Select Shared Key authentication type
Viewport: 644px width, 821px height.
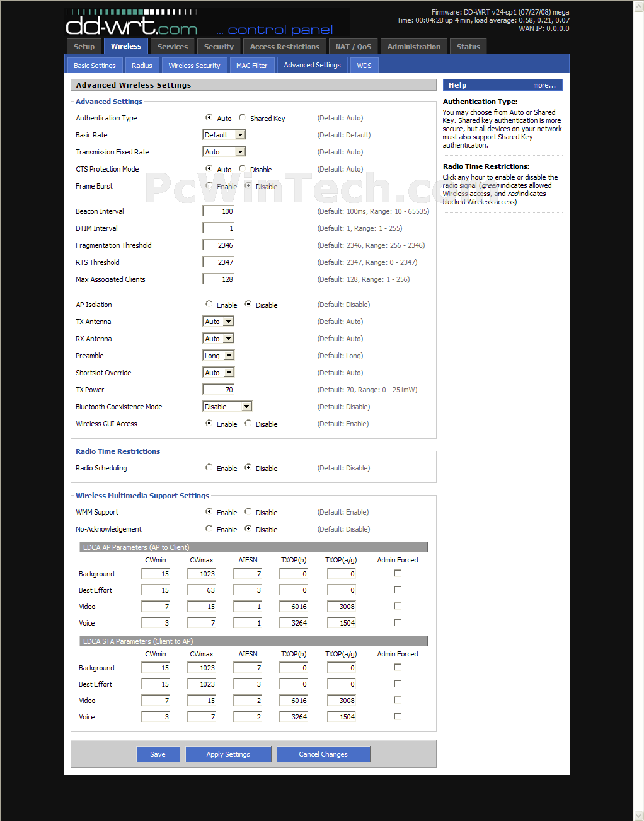pyautogui.click(x=243, y=117)
